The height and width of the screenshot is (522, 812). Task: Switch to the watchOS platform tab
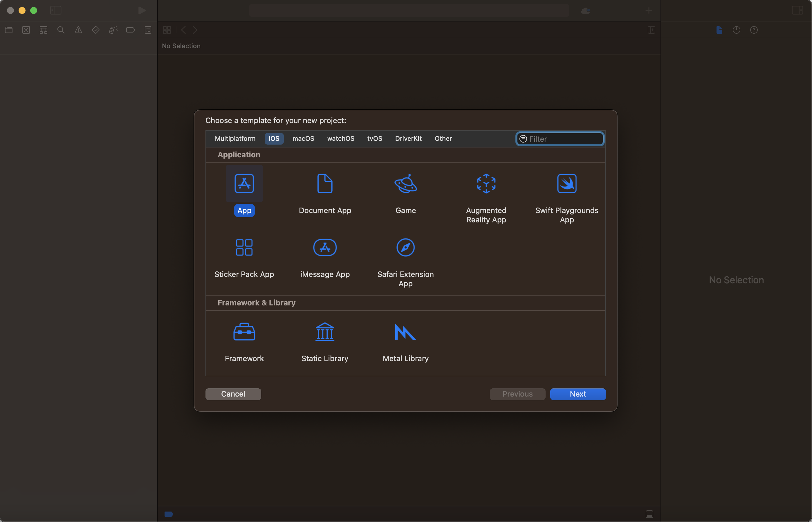(341, 138)
